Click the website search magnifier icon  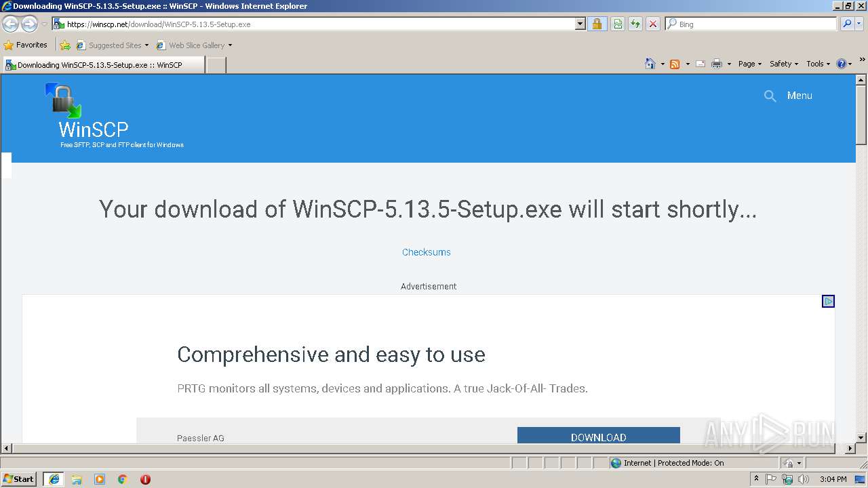(x=770, y=96)
